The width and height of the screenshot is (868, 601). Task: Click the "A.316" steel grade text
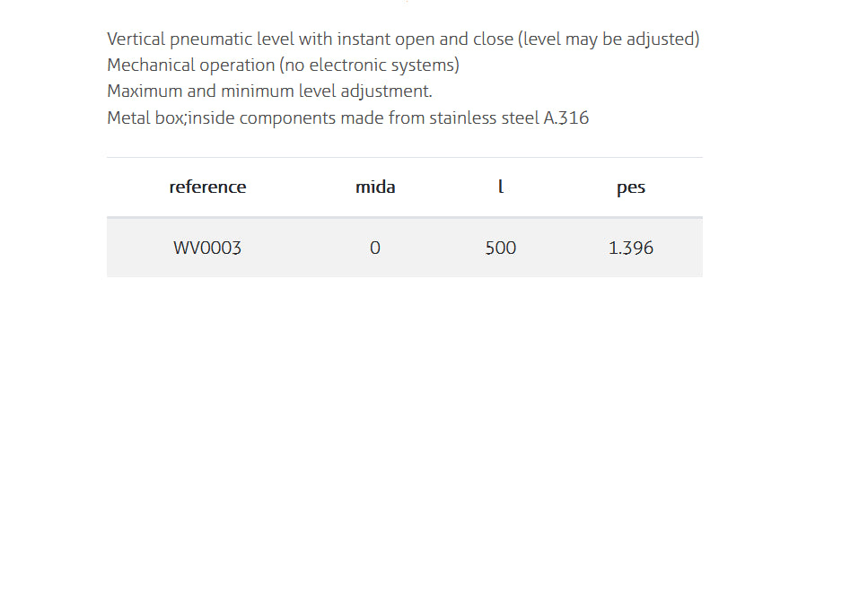pos(566,118)
